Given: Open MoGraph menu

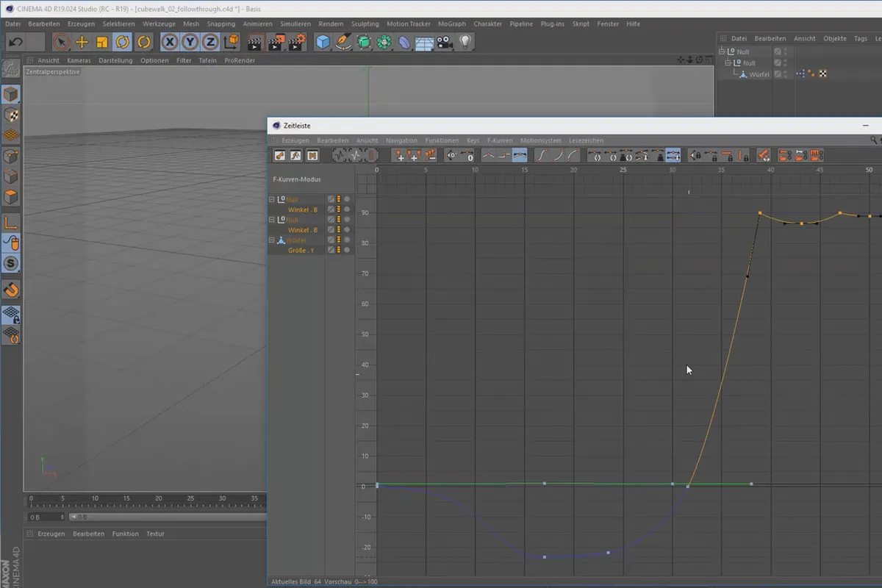Looking at the screenshot, I should click(451, 24).
